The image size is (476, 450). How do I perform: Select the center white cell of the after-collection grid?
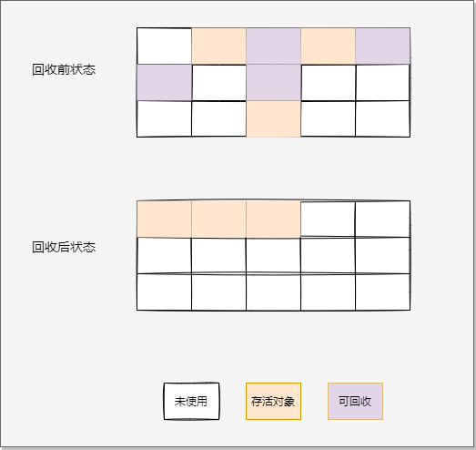(x=274, y=256)
